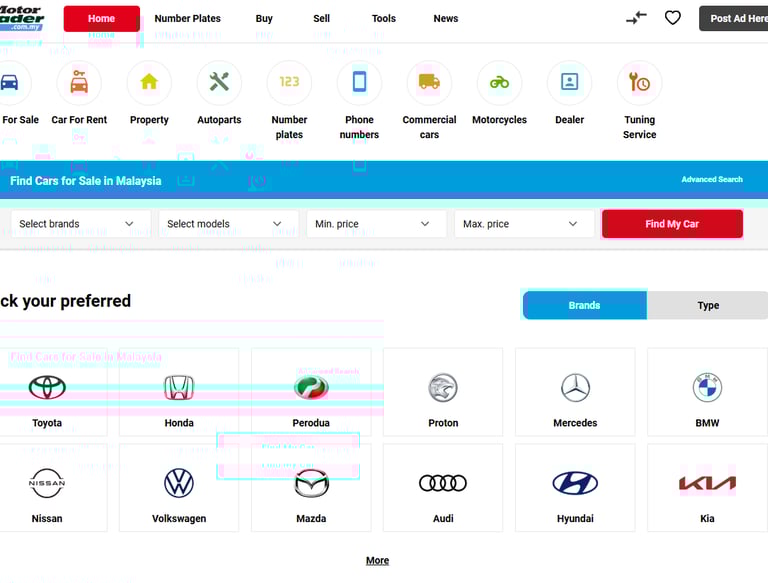Image resolution: width=768 pixels, height=583 pixels.
Task: Click the Motorcycles label
Action: (499, 120)
